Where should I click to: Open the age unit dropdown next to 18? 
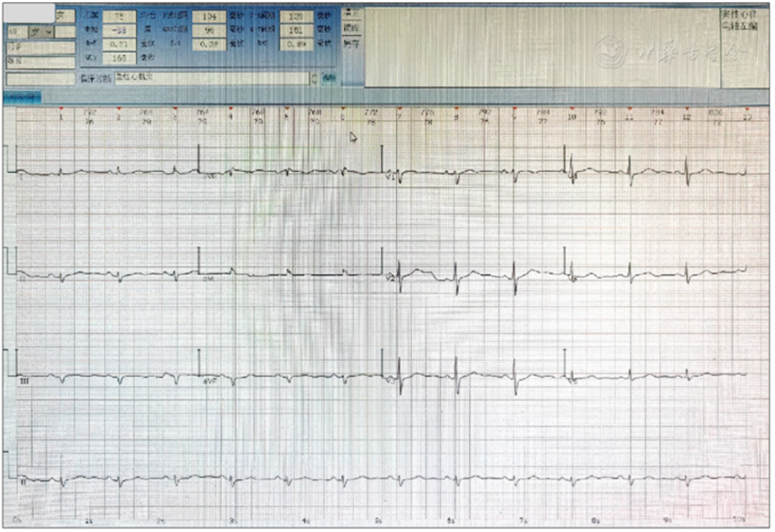[x=42, y=32]
